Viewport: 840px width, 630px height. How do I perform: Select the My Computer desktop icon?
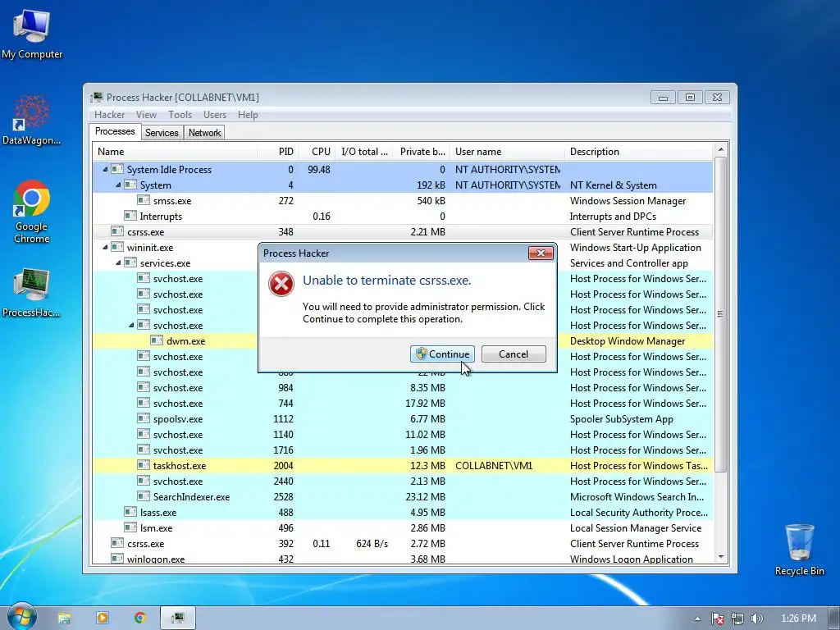[x=32, y=33]
